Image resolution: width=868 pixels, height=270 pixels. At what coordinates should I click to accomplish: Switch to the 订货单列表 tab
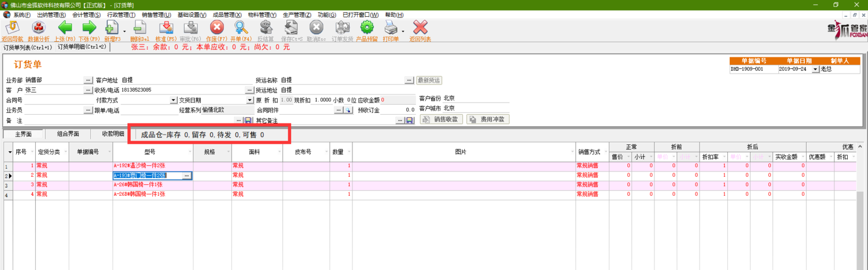[27, 48]
